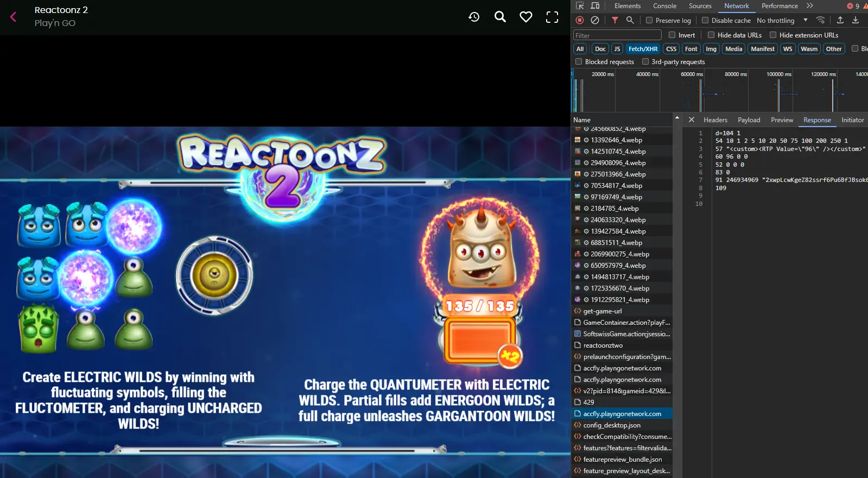Collapse the Name column sort arrow
Screen dimensions: 868x478
pyautogui.click(x=676, y=117)
